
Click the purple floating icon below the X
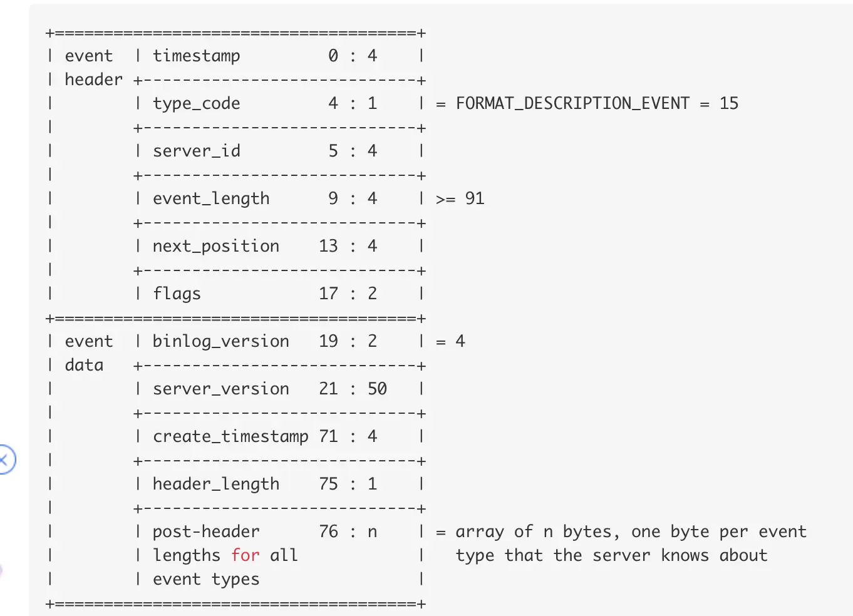(x=1, y=570)
